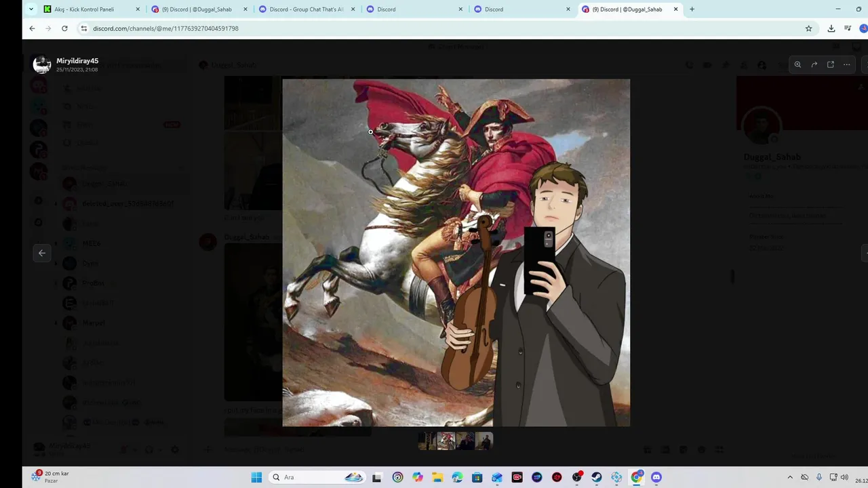Open the tab search dropdown chevron

[x=31, y=9]
